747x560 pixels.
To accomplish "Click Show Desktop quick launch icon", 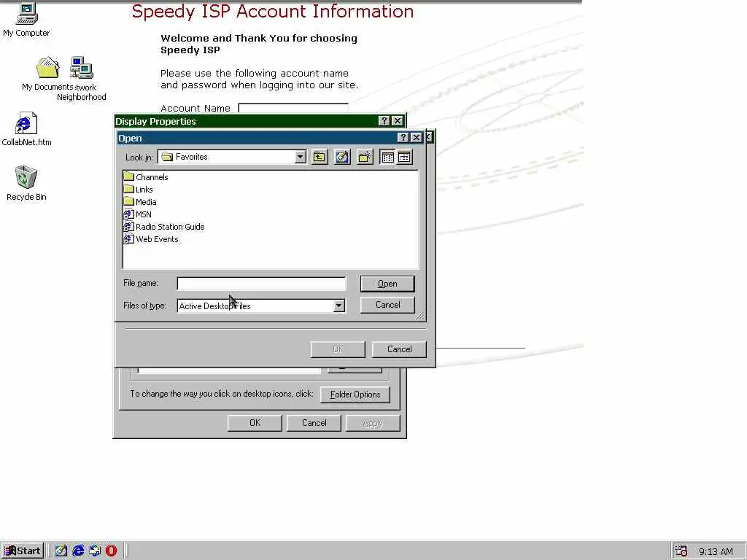I will [x=61, y=551].
